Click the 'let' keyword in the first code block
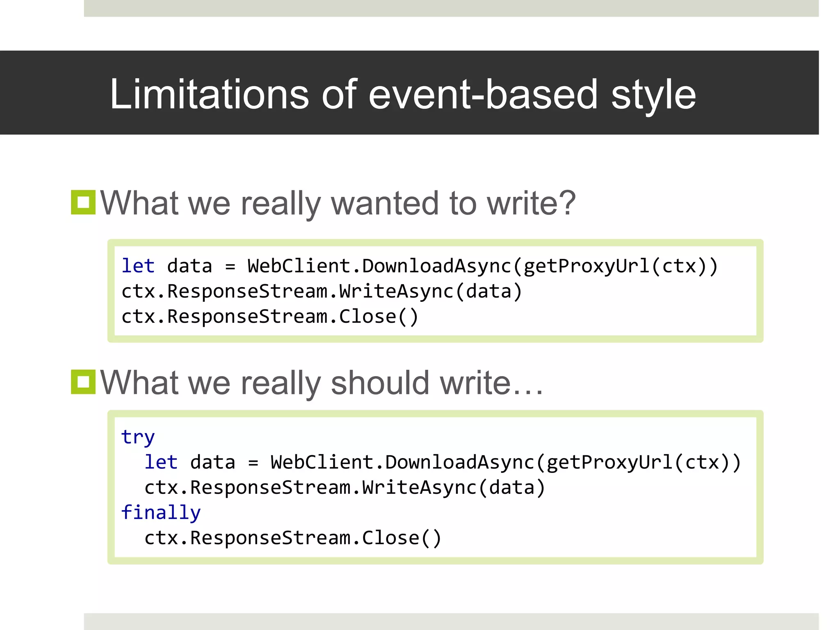The height and width of the screenshot is (630, 840). 138,266
